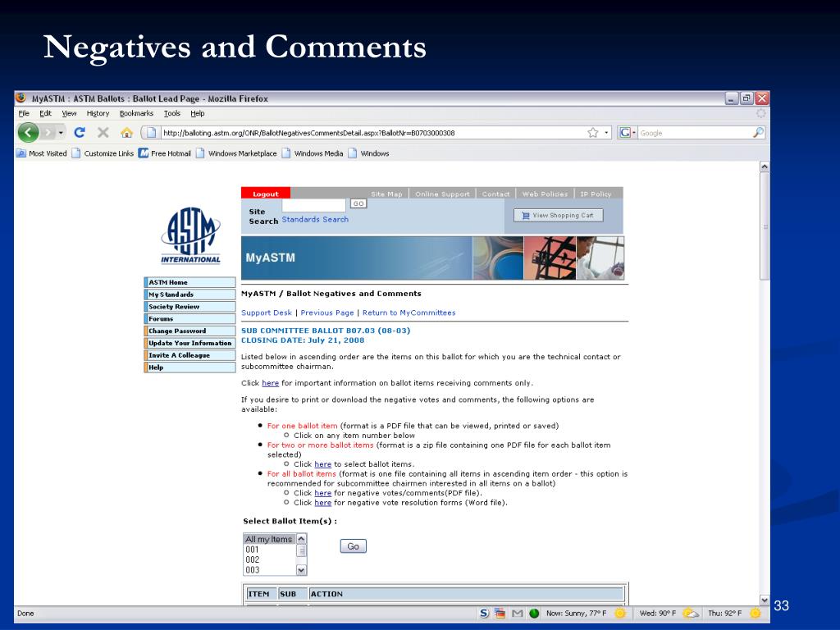Image resolution: width=840 pixels, height=630 pixels.
Task: Click the Google search box
Action: point(695,133)
